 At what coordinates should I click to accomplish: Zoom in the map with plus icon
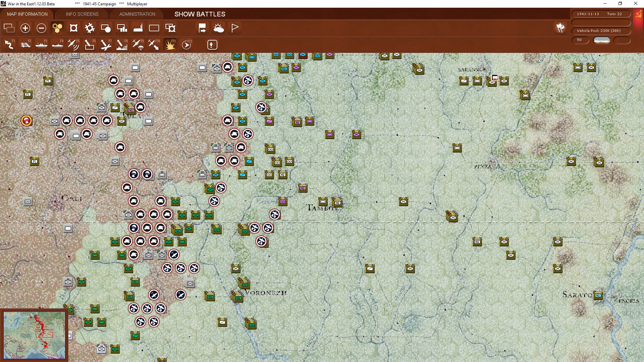(25, 28)
